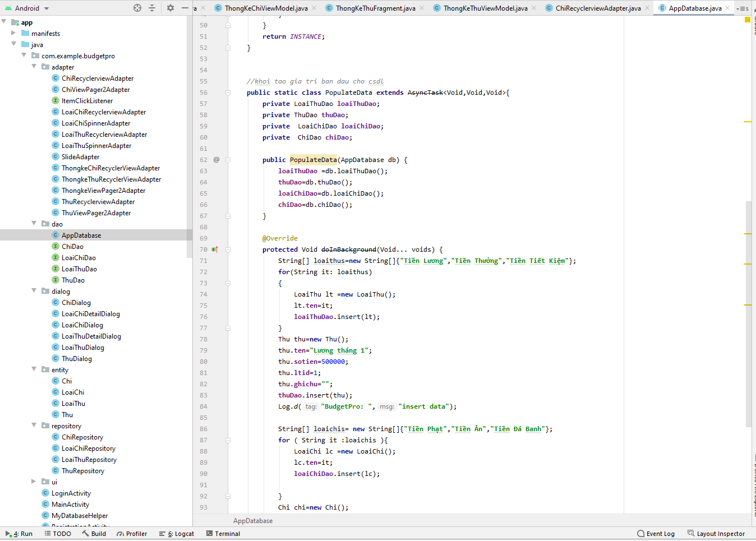Open the Run tool window
The height and width of the screenshot is (541, 756).
point(19,534)
